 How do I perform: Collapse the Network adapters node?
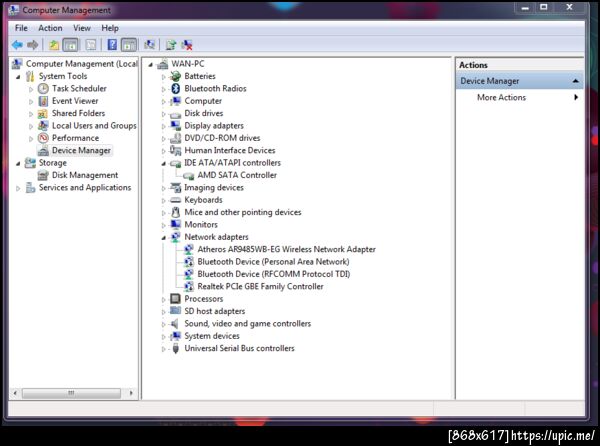pyautogui.click(x=163, y=238)
